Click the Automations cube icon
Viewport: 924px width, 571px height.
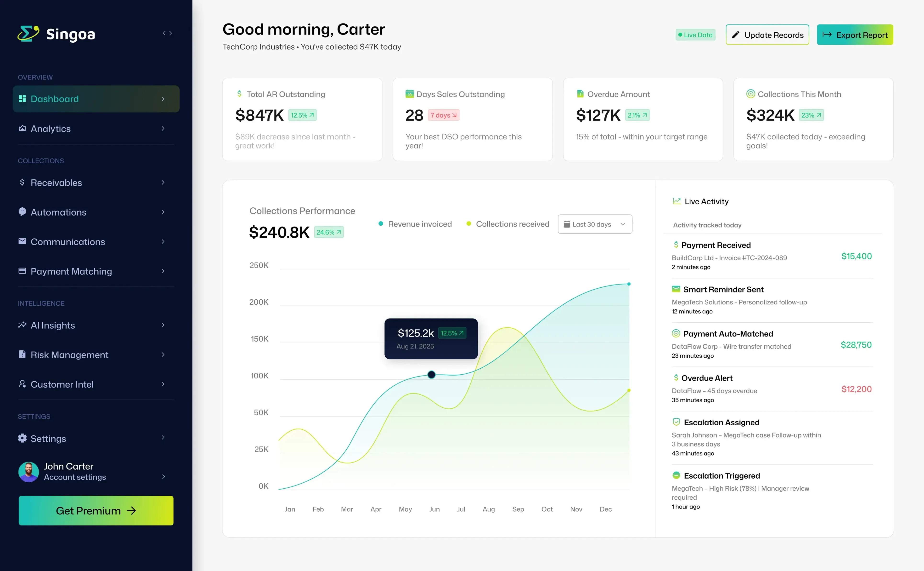tap(22, 212)
